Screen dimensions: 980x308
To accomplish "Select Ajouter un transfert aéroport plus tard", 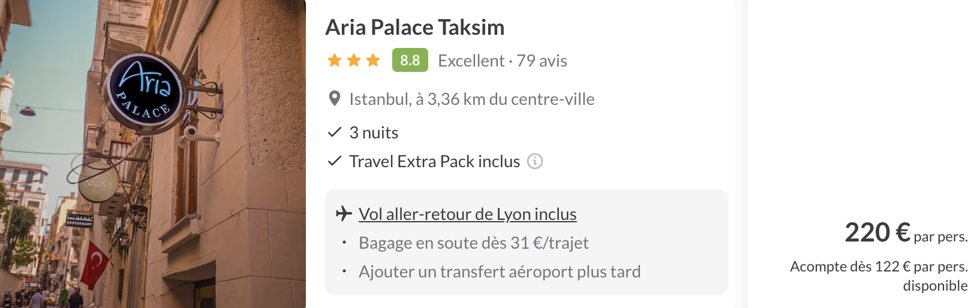I will point(499,271).
